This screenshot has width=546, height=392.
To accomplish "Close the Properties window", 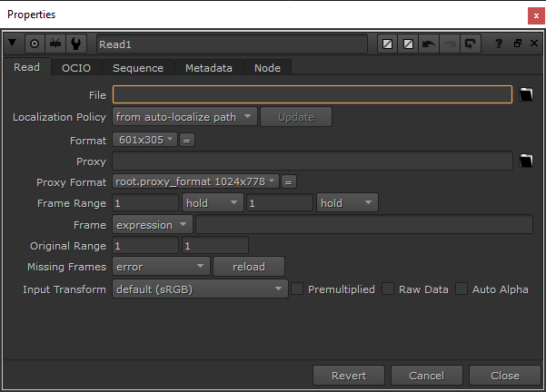I will pyautogui.click(x=536, y=16).
